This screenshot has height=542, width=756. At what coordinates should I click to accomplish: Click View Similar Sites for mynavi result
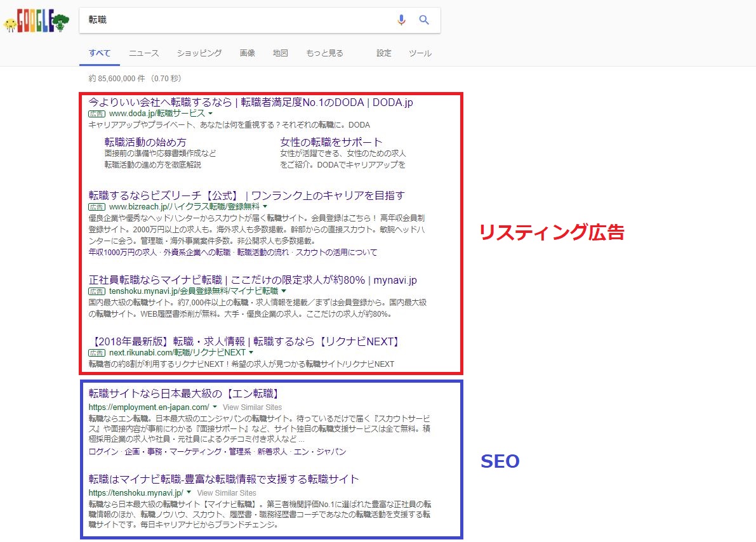click(227, 493)
